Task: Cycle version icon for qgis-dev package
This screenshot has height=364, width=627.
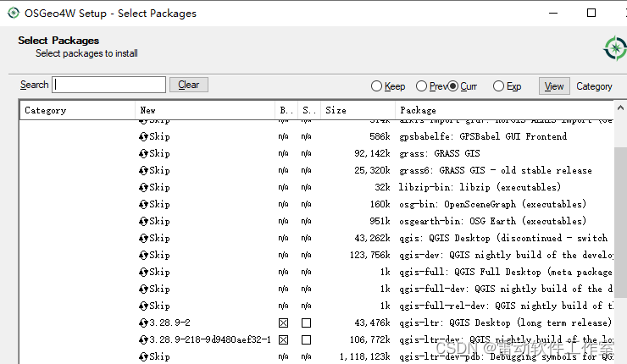Action: [143, 256]
